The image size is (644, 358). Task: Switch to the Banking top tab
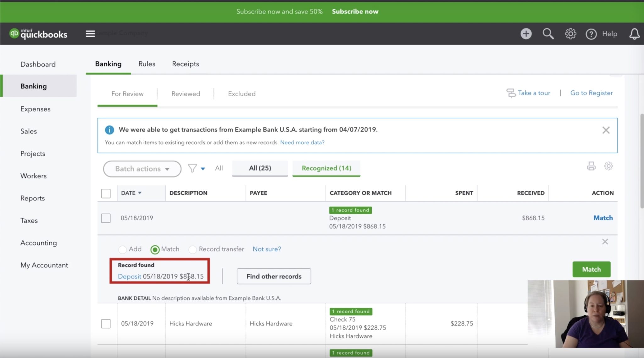coord(108,64)
